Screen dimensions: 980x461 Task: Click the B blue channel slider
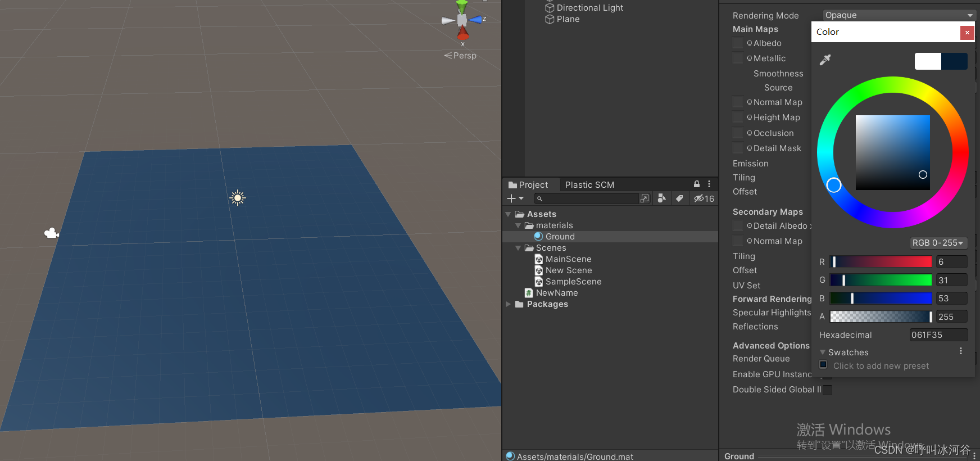[881, 298]
